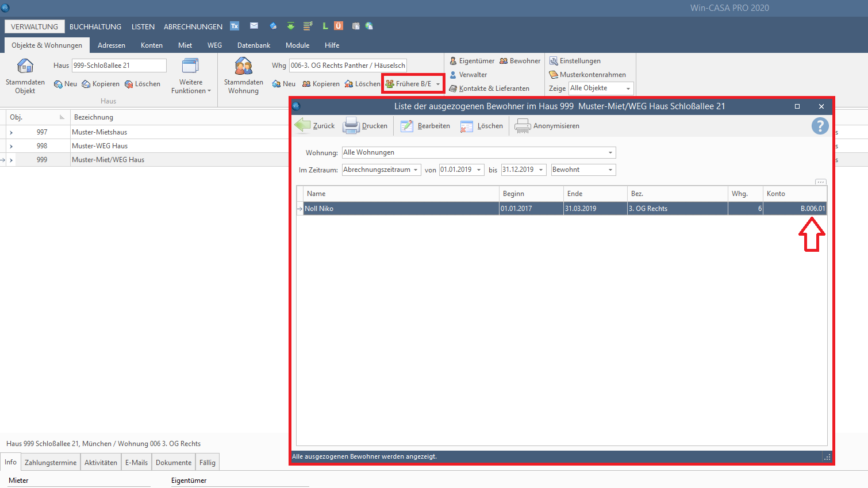868x488 pixels.
Task: Create new Whg with Neu
Action: click(x=284, y=84)
